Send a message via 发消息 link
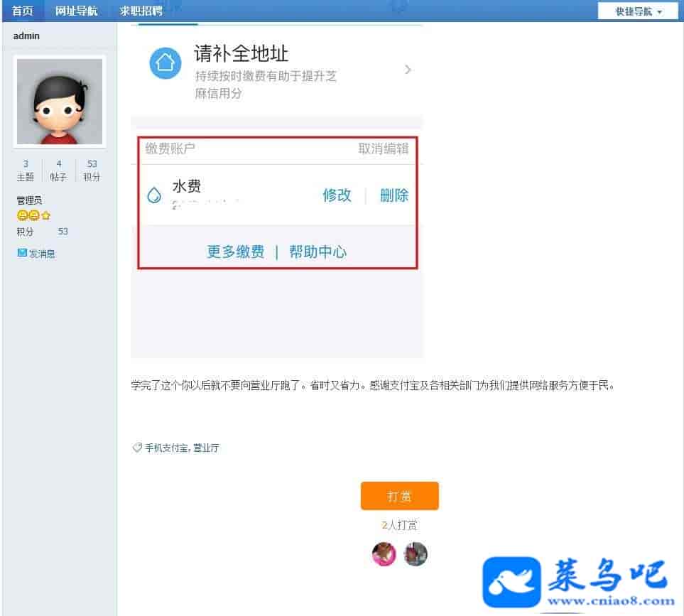 [x=42, y=254]
